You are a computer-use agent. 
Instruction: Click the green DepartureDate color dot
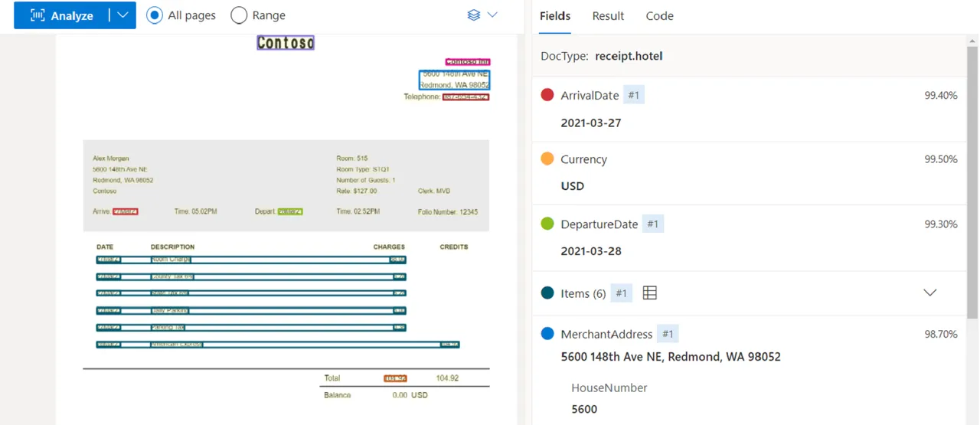coord(547,224)
